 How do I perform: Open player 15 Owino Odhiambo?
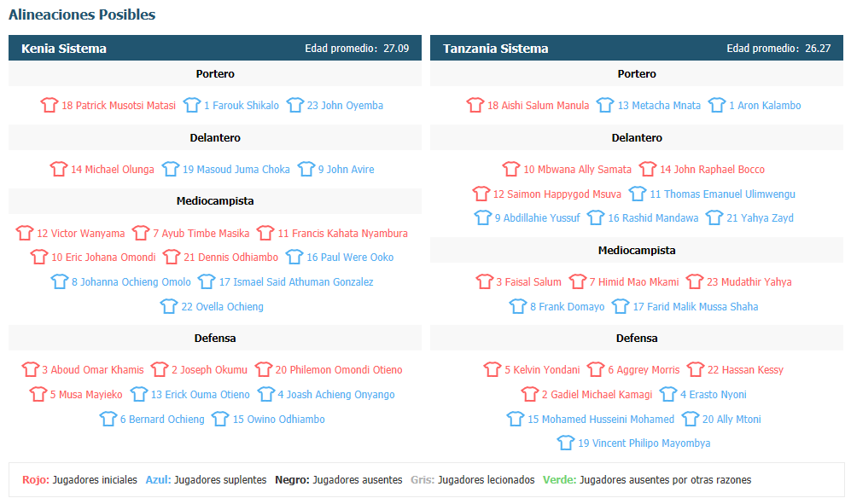[x=279, y=420]
